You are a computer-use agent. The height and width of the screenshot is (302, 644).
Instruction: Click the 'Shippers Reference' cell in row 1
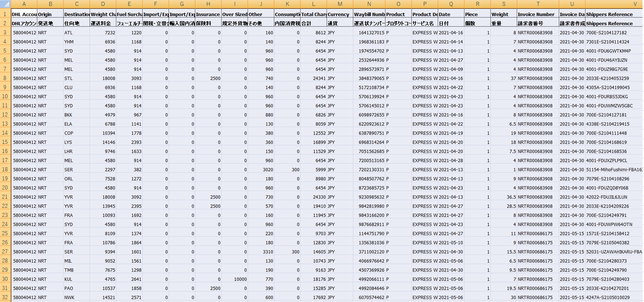click(x=614, y=14)
